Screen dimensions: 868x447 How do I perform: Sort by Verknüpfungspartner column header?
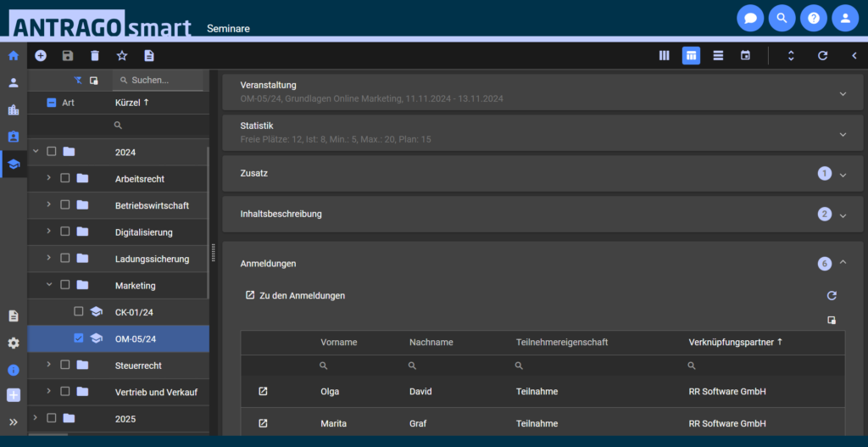pyautogui.click(x=734, y=342)
